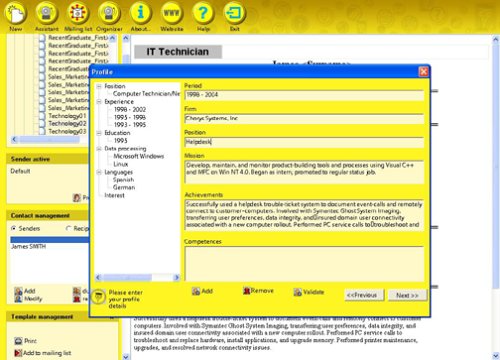Click into the Firm field
This screenshot has height=360, width=500.
click(304, 118)
